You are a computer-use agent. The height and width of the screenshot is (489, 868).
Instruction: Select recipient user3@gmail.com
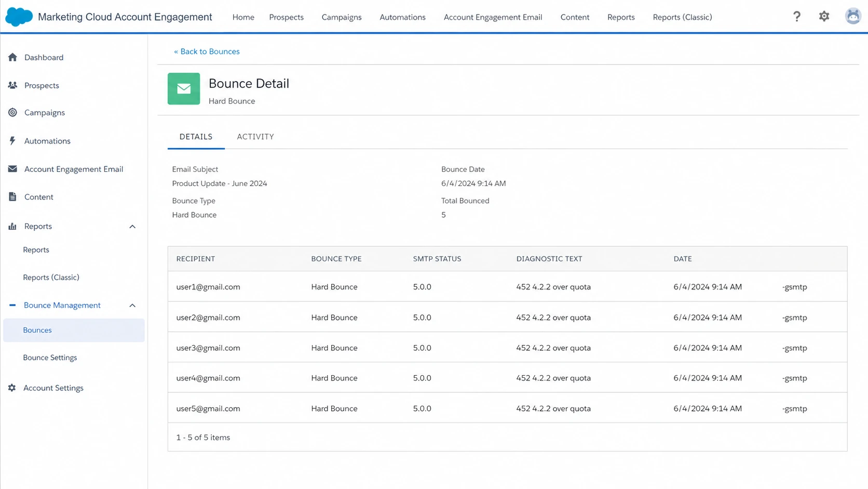[208, 348]
